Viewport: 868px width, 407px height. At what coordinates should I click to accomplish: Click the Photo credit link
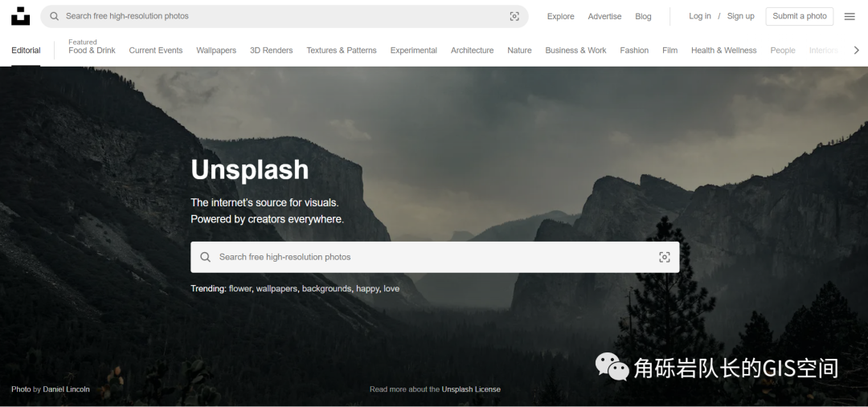click(x=21, y=389)
